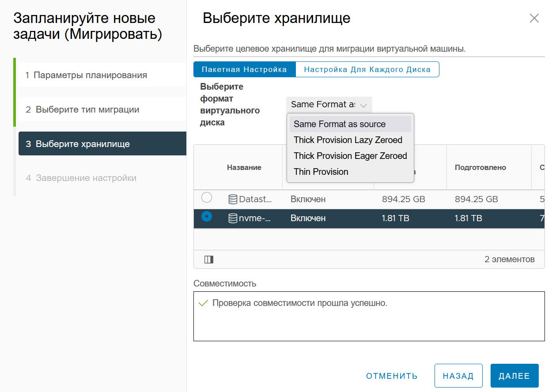Click 894.25 GB in Подготовлено column

pos(476,199)
